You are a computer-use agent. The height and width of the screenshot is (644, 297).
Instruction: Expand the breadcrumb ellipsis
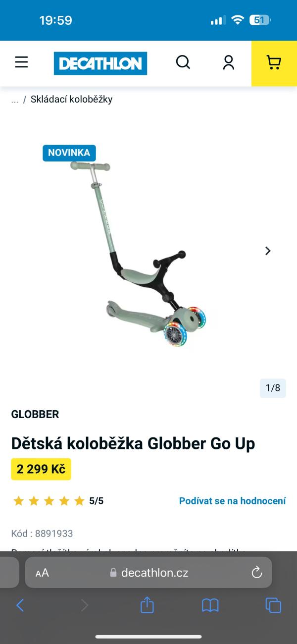pyautogui.click(x=15, y=100)
